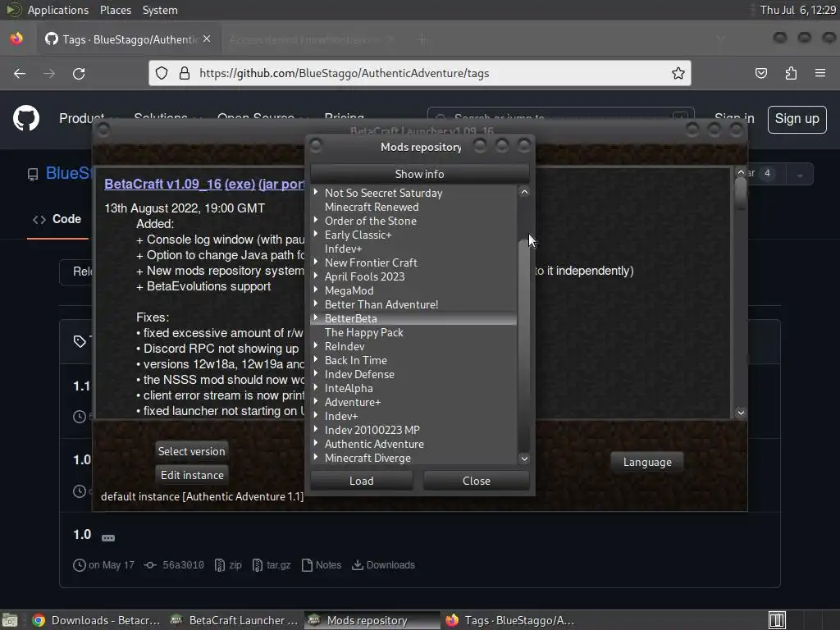Click the clock icon beside 'on May 17'
Viewport: 840px width, 630px height.
[80, 565]
